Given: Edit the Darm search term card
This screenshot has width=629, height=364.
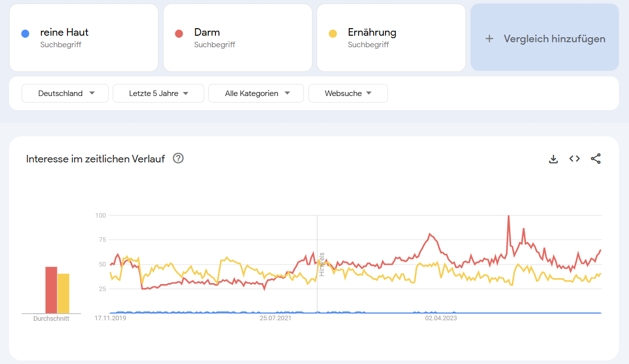Looking at the screenshot, I should click(x=238, y=38).
